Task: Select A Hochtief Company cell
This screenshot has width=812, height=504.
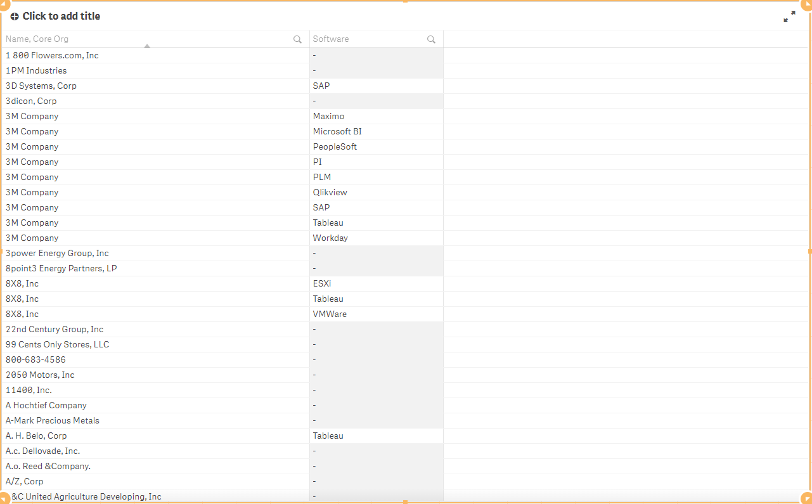Action: [155, 405]
